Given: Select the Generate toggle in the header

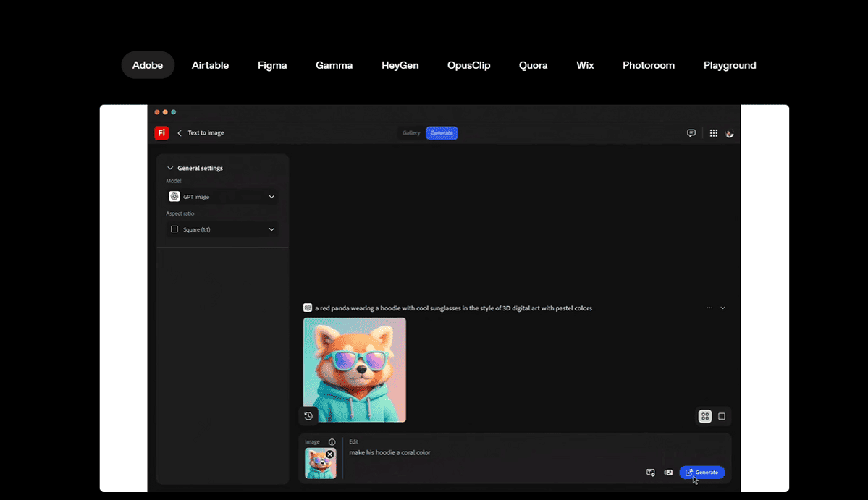Looking at the screenshot, I should 442,132.
